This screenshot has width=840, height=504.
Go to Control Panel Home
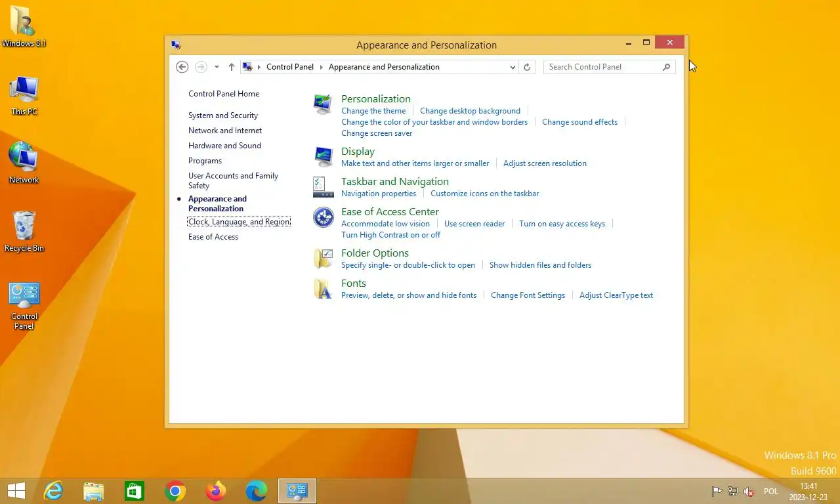tap(224, 94)
